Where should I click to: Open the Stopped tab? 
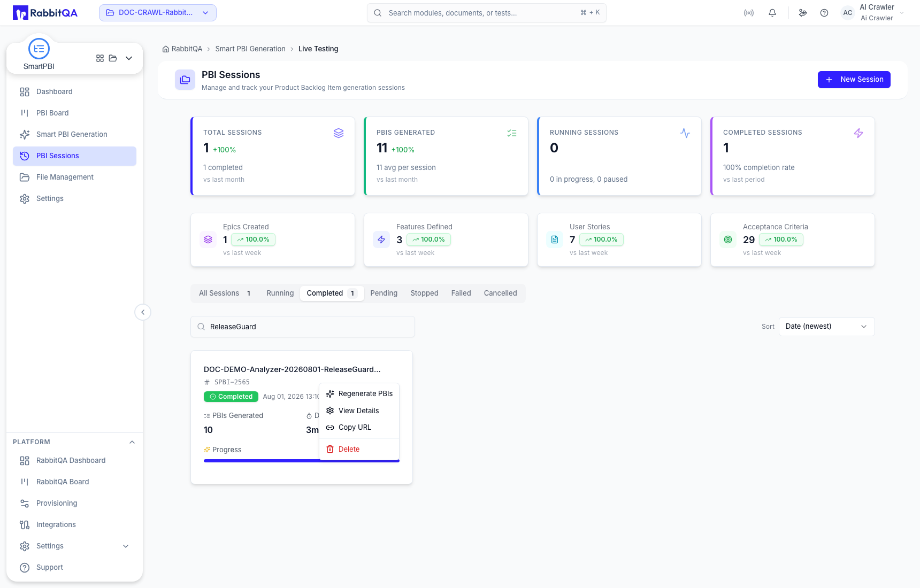424,293
